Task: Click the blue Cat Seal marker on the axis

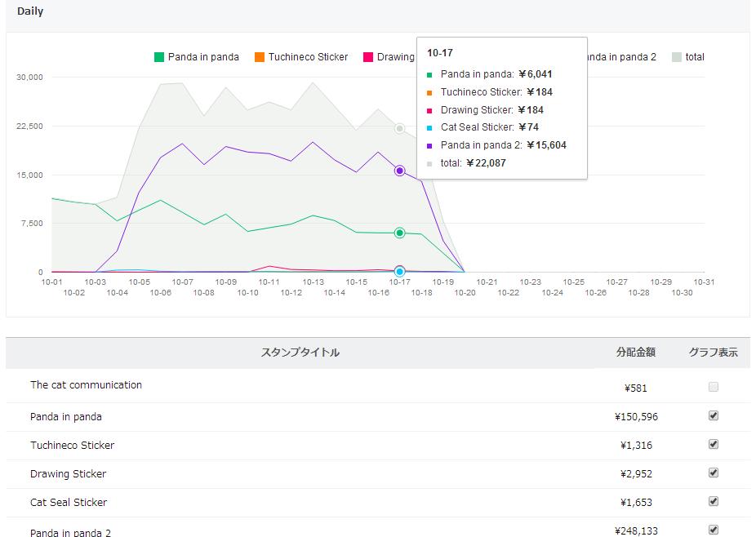Action: pos(400,271)
